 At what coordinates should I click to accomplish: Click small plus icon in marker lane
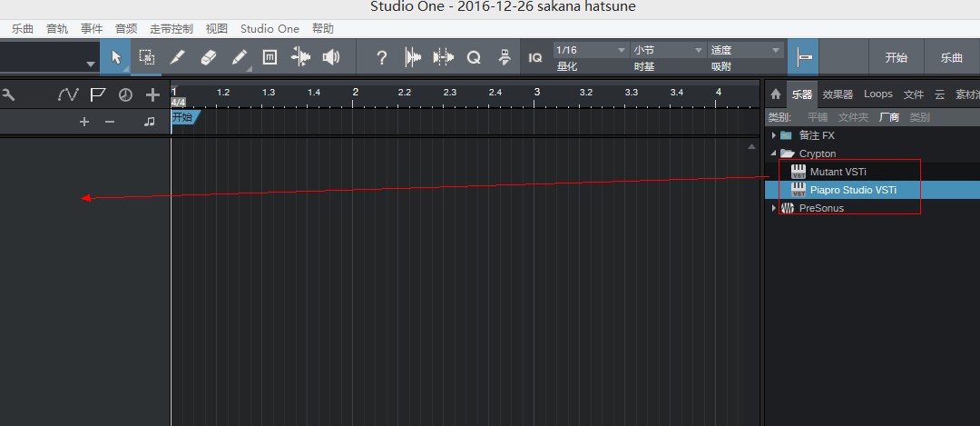pos(84,122)
